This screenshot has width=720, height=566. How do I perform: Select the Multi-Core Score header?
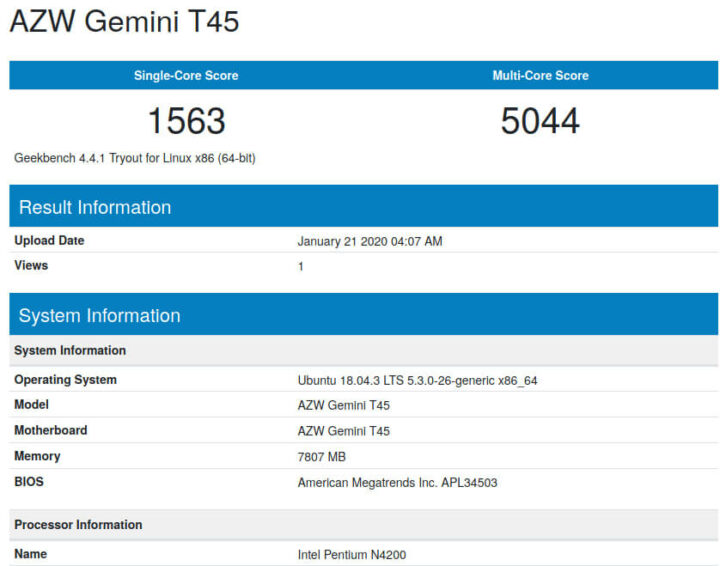540,76
